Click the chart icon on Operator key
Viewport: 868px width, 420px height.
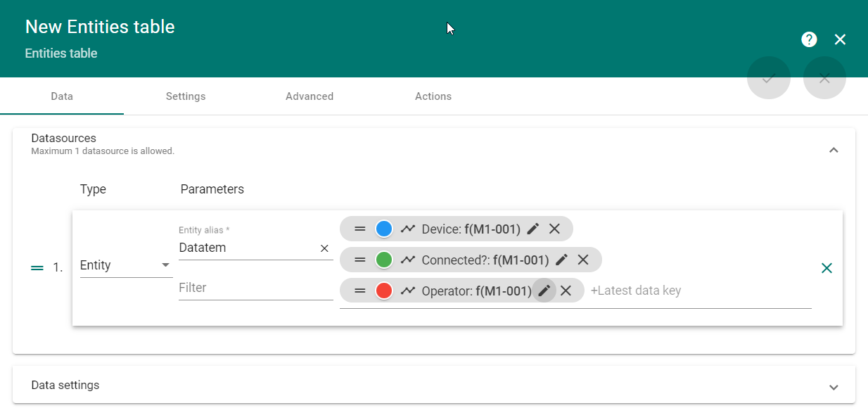(x=408, y=290)
